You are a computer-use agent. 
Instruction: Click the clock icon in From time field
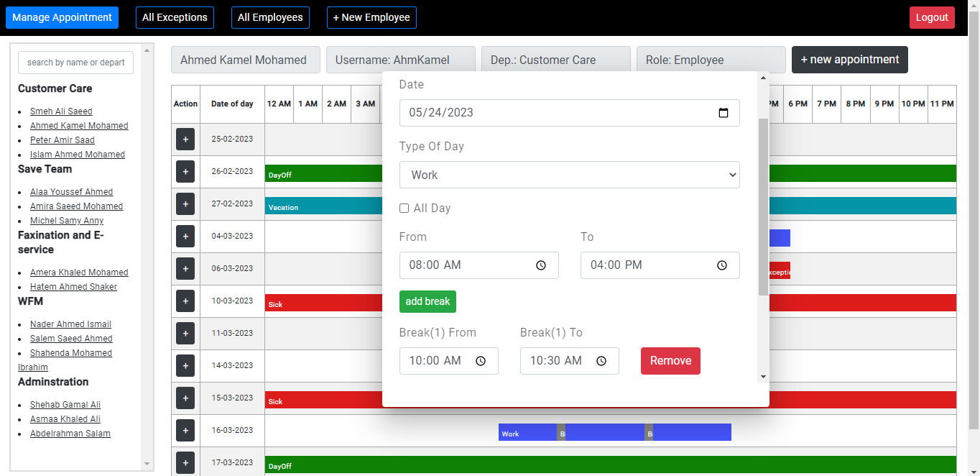point(541,265)
